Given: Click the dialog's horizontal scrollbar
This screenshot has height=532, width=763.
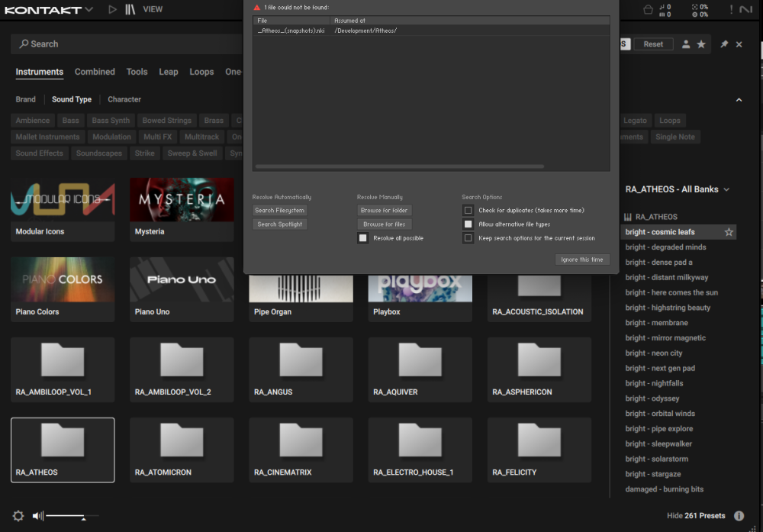Looking at the screenshot, I should (x=400, y=166).
